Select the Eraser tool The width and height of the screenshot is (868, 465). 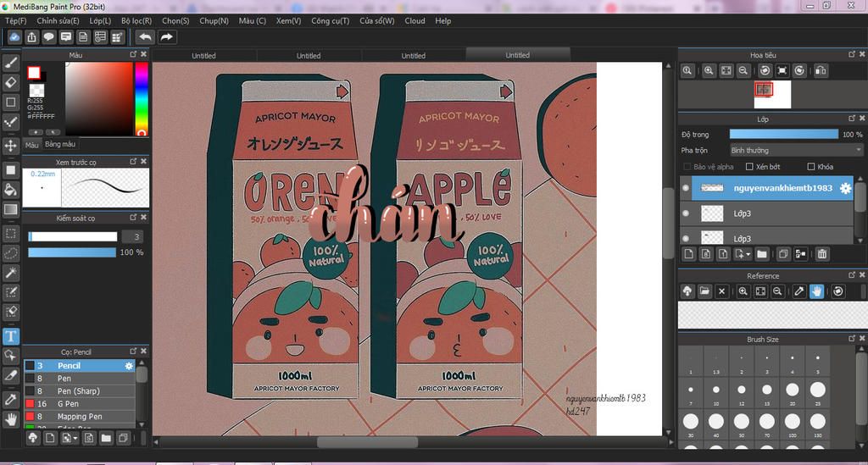point(10,82)
